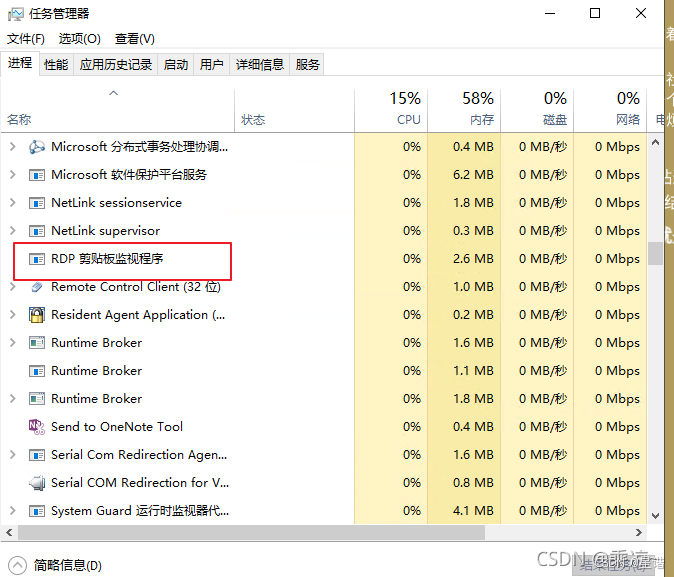Expand the NetLink supervisor row
The height and width of the screenshot is (577, 674).
point(13,231)
